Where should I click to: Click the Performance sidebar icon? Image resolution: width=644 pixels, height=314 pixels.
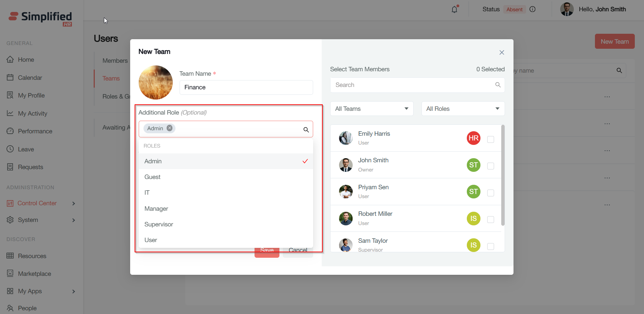coord(10,131)
